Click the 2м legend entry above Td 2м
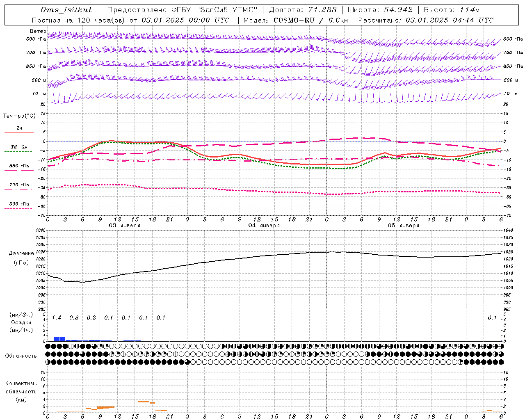The height and width of the screenshot is (420, 525). 19,128
